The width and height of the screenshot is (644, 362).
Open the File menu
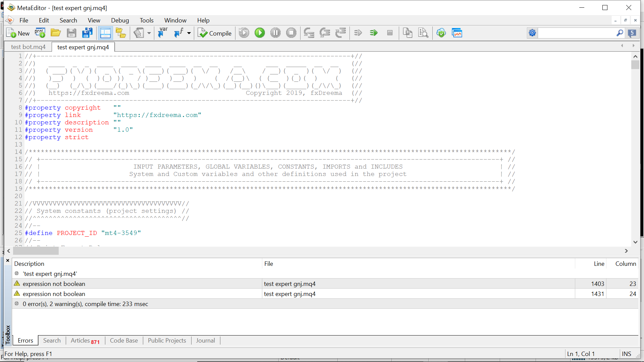pos(24,20)
